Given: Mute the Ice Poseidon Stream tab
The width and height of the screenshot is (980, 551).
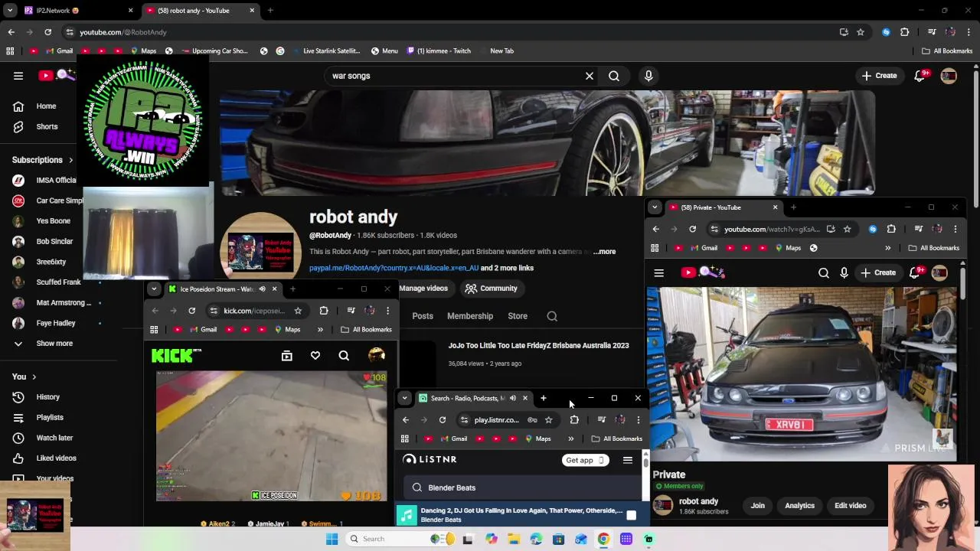Looking at the screenshot, I should point(262,289).
